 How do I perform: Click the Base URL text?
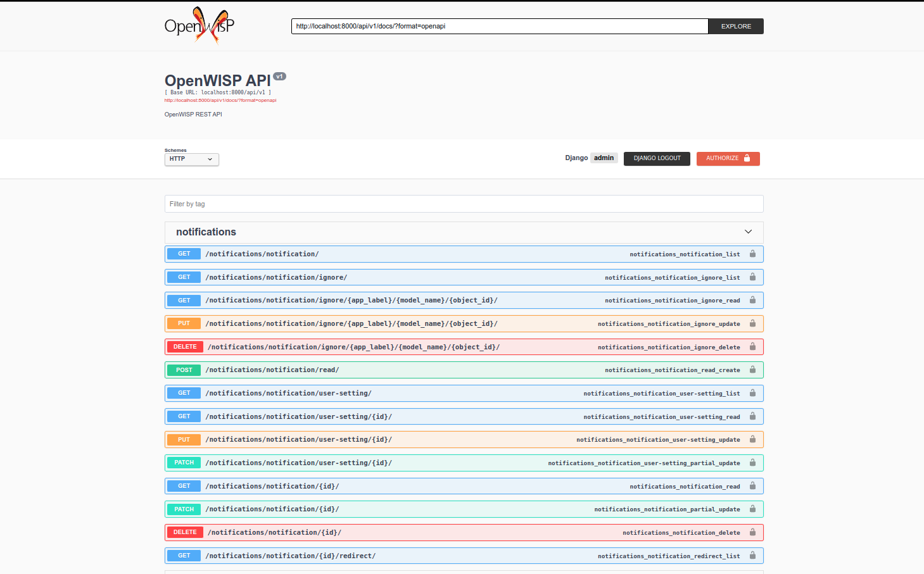point(218,92)
